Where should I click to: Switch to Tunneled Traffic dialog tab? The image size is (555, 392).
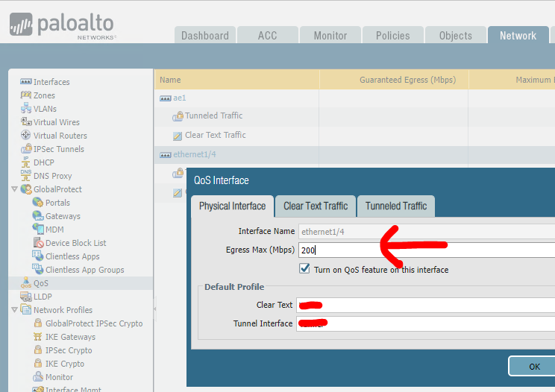pyautogui.click(x=396, y=206)
